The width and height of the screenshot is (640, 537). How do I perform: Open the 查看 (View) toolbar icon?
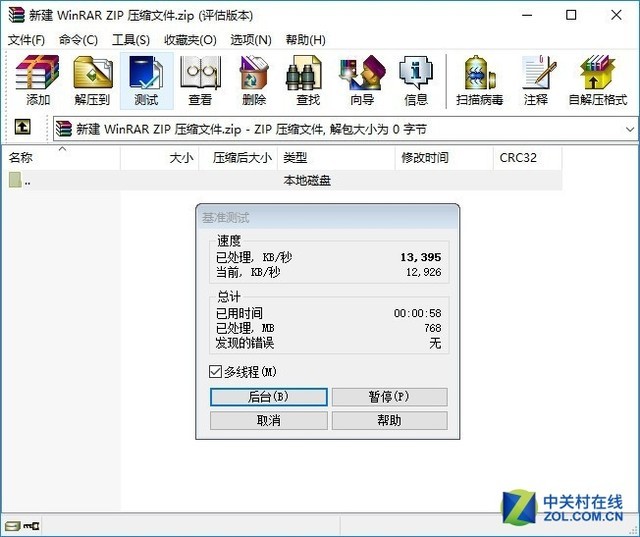point(200,80)
